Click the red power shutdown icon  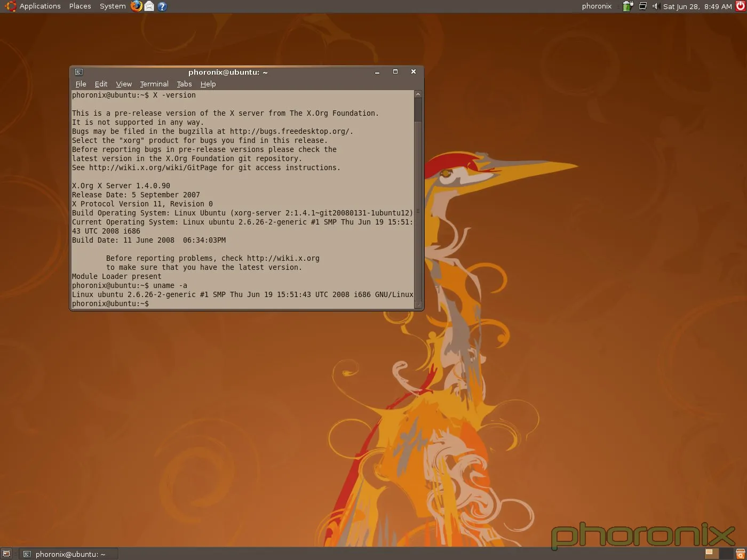(741, 6)
